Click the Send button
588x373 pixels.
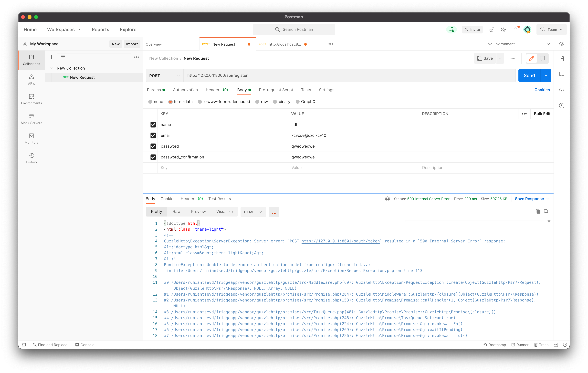point(529,75)
